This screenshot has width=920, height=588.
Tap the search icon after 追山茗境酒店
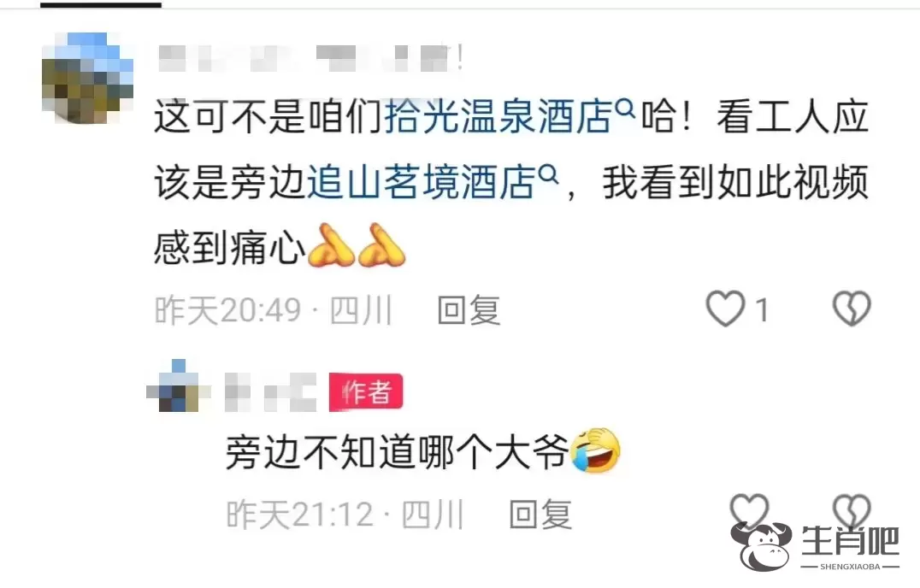(x=548, y=174)
